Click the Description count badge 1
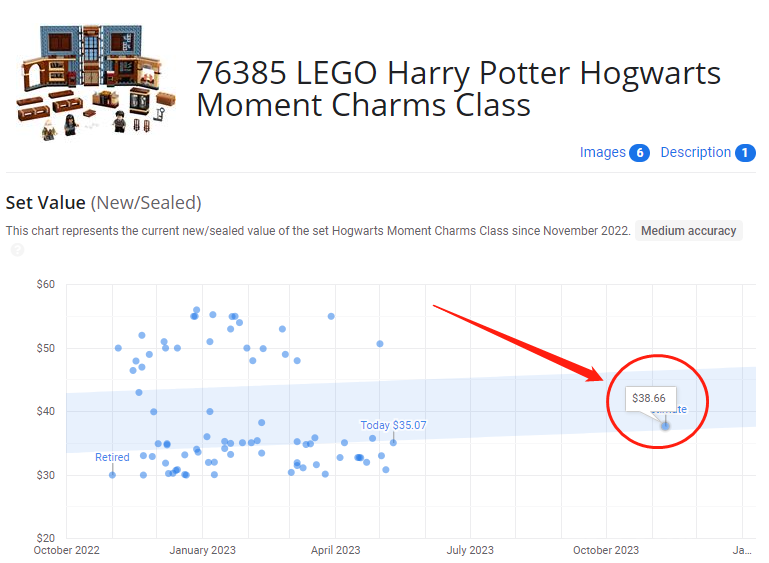769x563 pixels. 745,153
